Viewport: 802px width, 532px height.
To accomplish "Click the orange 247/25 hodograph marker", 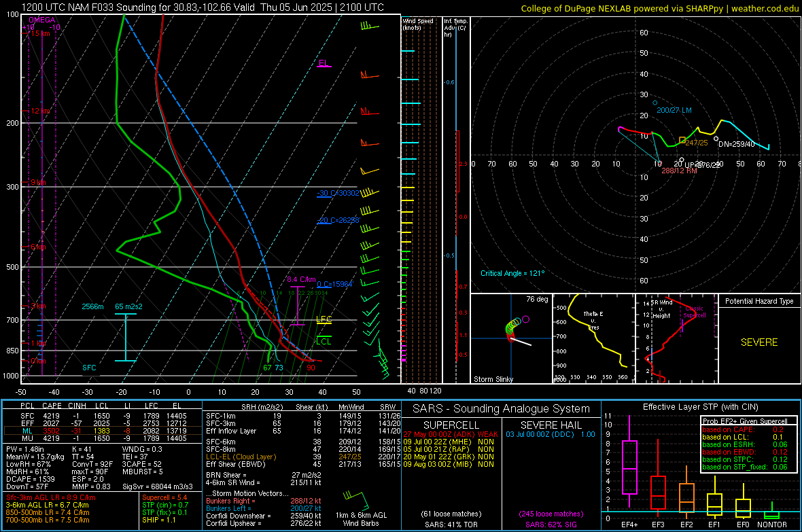I will coord(682,140).
